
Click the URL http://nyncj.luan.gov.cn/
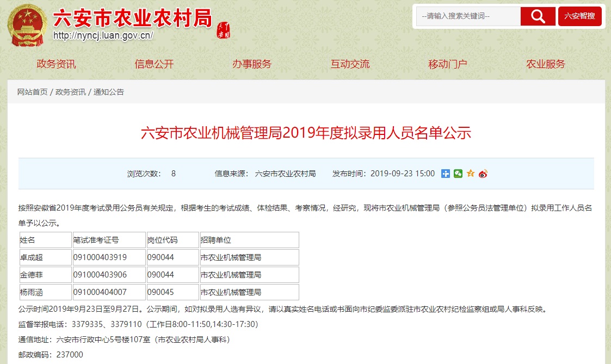[103, 35]
